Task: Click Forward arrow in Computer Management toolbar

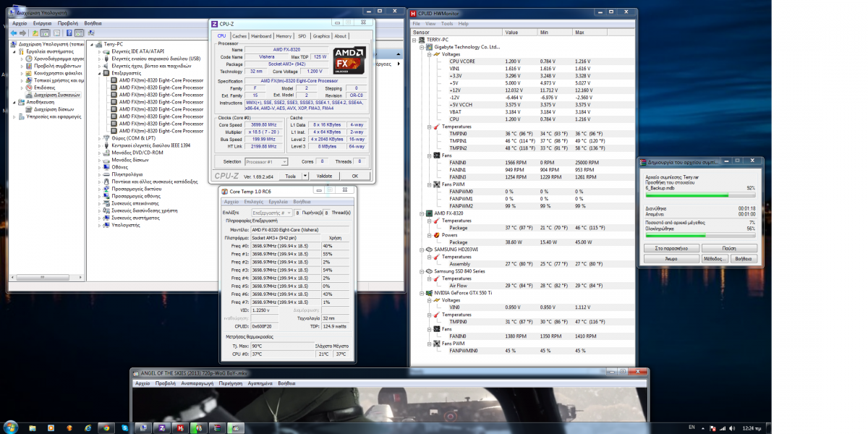Action: click(22, 33)
